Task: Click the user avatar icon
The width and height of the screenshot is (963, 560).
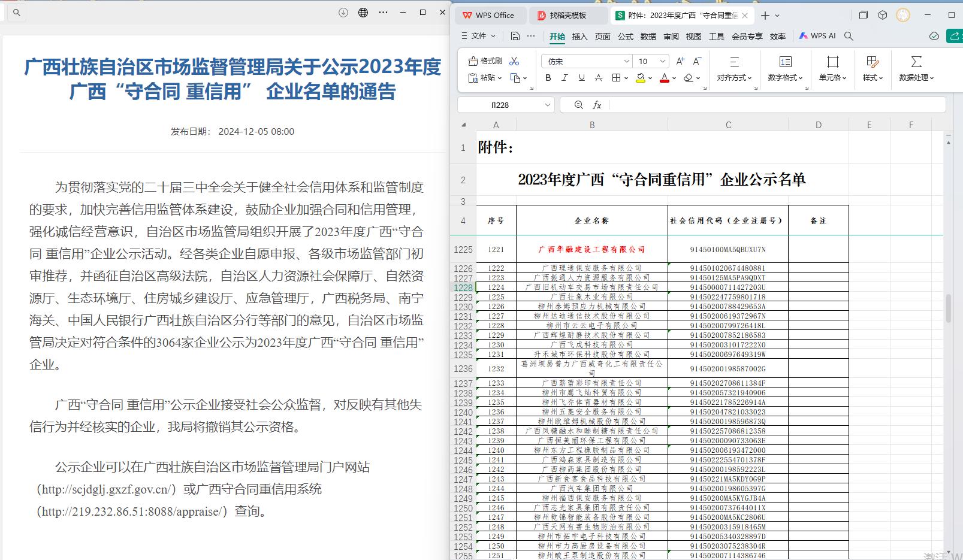Action: (x=903, y=15)
